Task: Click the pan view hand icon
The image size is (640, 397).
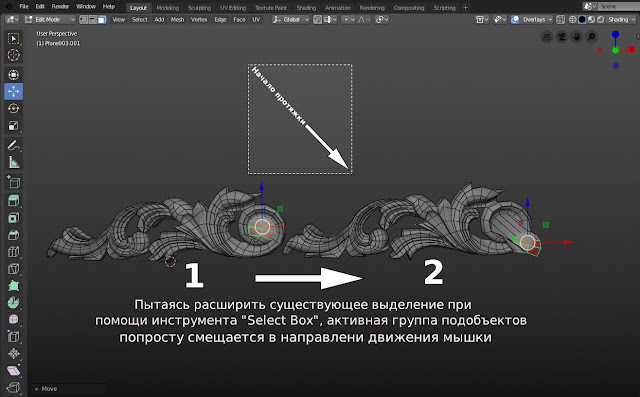Action: pos(577,37)
